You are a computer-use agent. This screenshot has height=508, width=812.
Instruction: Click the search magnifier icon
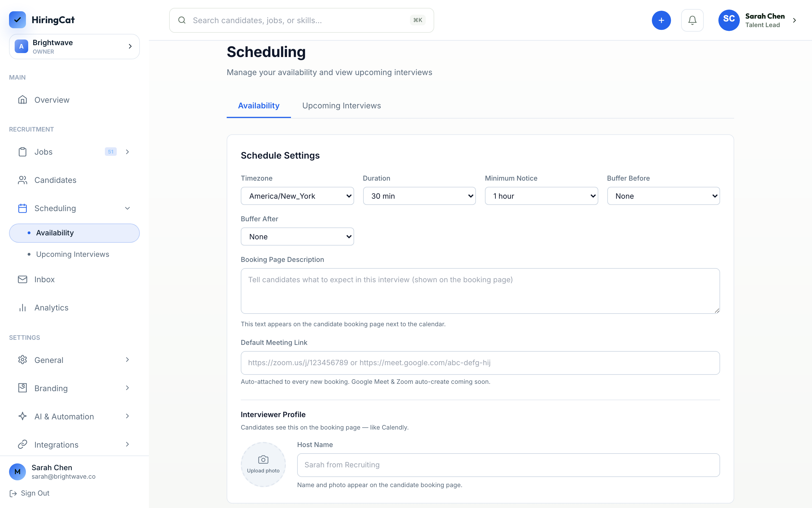[182, 20]
